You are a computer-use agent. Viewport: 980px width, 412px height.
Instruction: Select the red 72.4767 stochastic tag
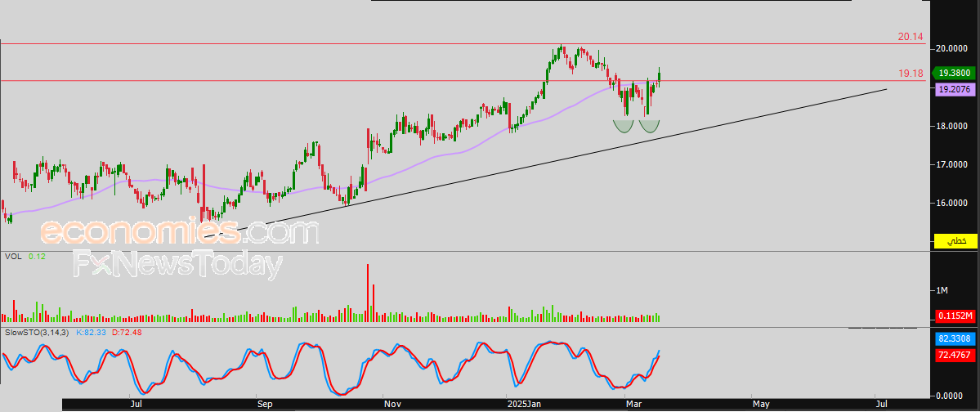pos(955,355)
